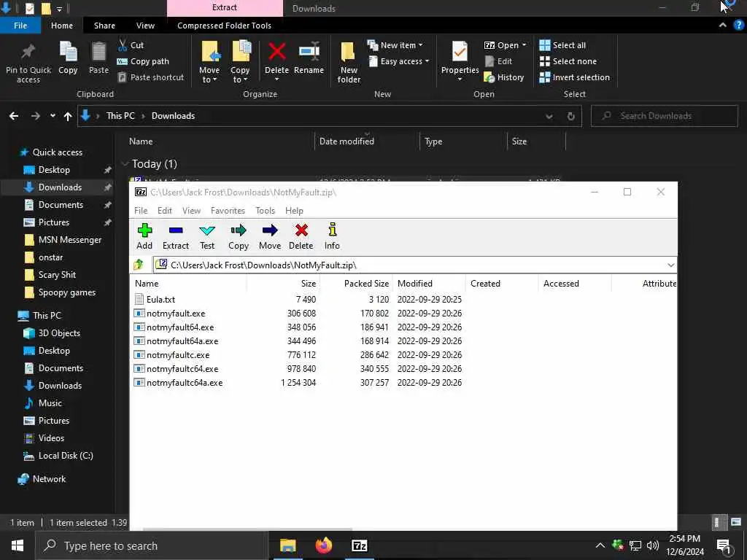Open the notification center icon
747x560 pixels.
coord(724,545)
